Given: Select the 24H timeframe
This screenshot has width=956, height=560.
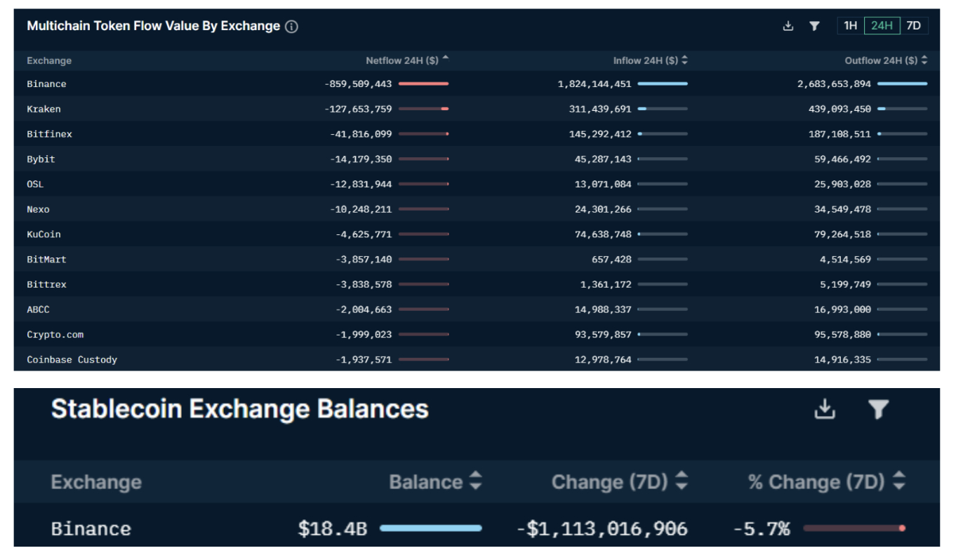Looking at the screenshot, I should [x=882, y=26].
